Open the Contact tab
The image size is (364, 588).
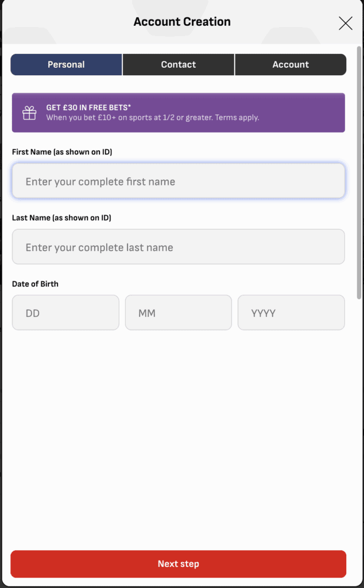tap(179, 64)
